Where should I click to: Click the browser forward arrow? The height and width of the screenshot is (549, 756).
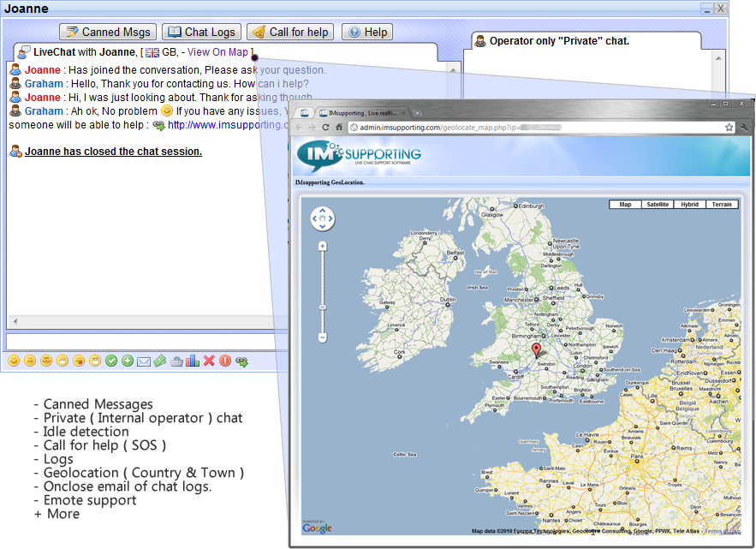click(312, 127)
